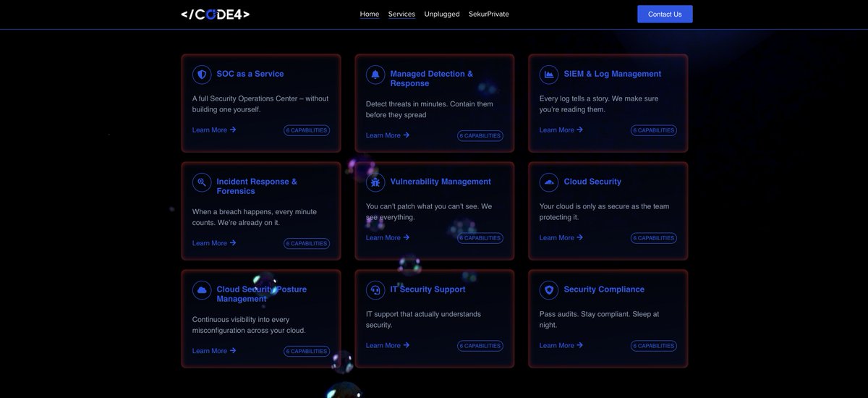Click the bug icon on Vulnerability Management

(x=375, y=182)
